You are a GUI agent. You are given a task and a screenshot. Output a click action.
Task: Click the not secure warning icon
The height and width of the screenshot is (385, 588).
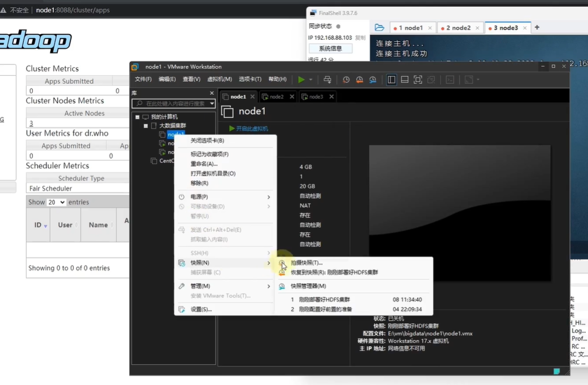pos(4,10)
